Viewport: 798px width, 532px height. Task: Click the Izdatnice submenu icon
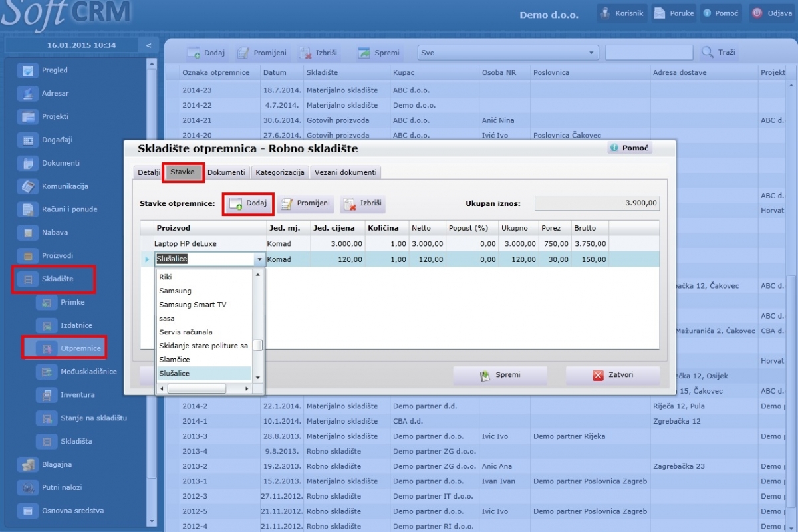tap(47, 326)
